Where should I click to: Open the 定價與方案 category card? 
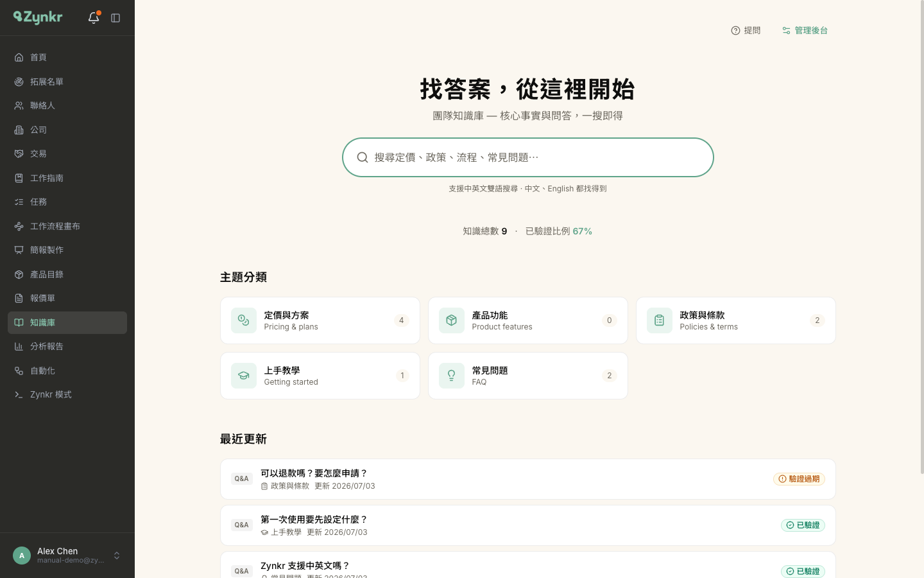coord(320,320)
